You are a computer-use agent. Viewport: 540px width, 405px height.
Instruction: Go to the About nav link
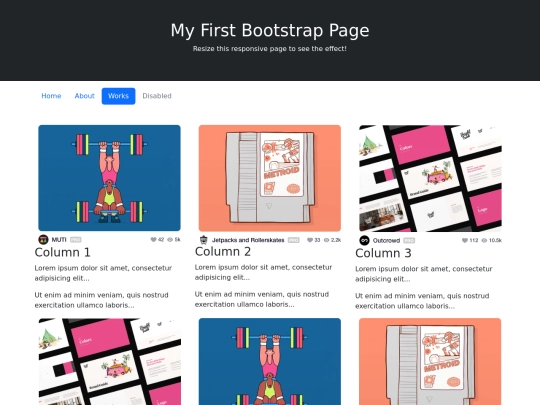(x=84, y=96)
